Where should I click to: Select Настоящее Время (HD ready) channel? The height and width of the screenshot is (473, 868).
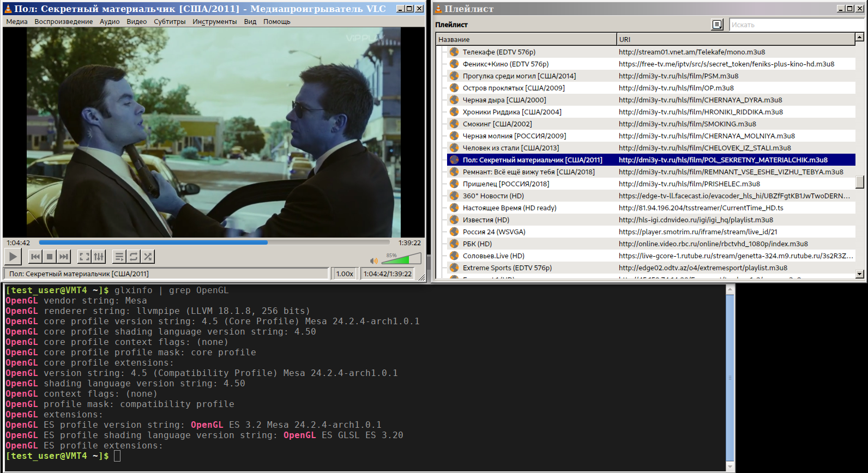(651, 208)
